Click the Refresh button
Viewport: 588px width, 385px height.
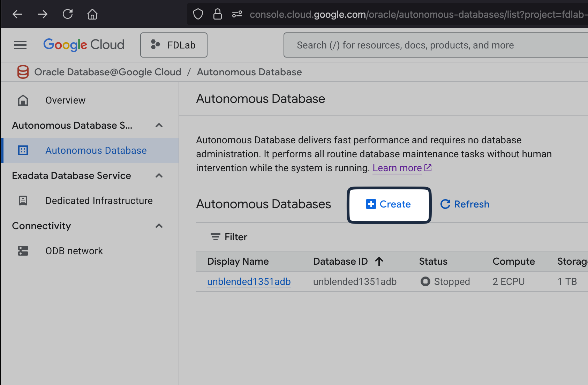click(465, 204)
